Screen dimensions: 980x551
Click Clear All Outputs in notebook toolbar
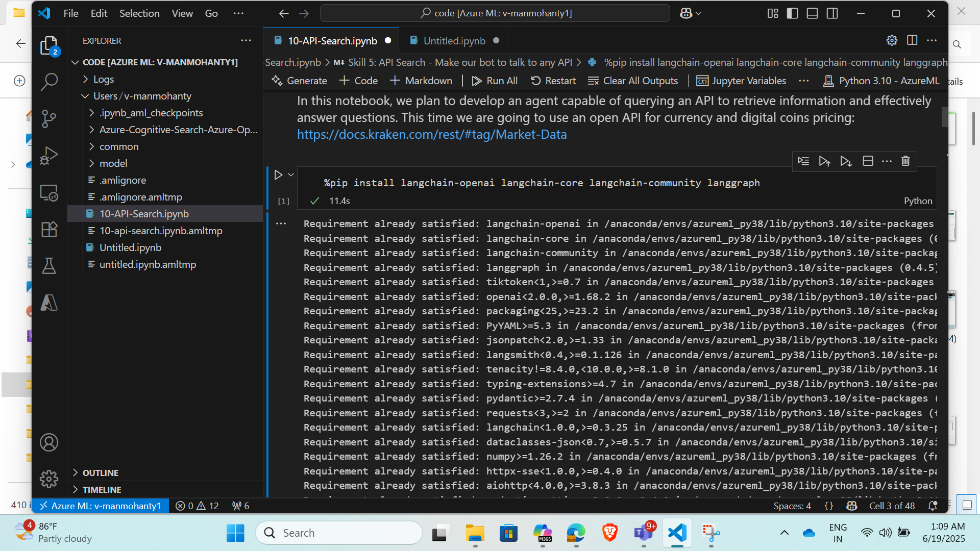(x=632, y=81)
